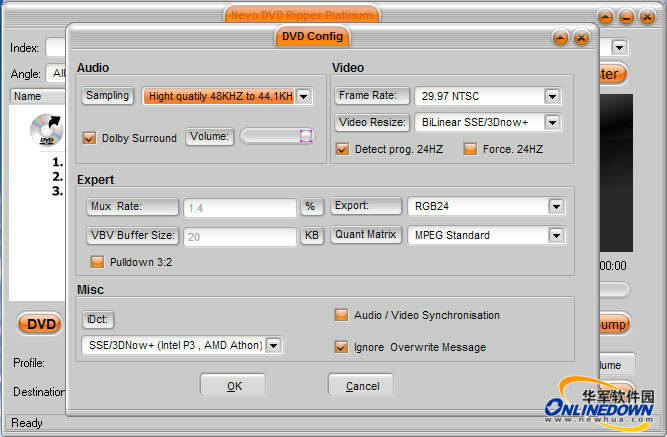Click the MPEG Standard matrix value
This screenshot has width=667, height=437.
tap(452, 235)
